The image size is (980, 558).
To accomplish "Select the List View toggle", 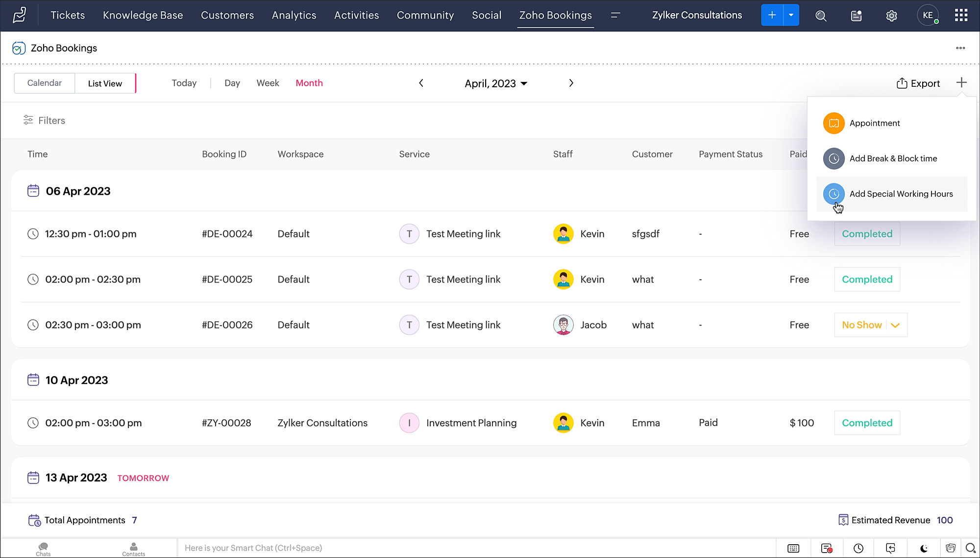I will (x=105, y=83).
